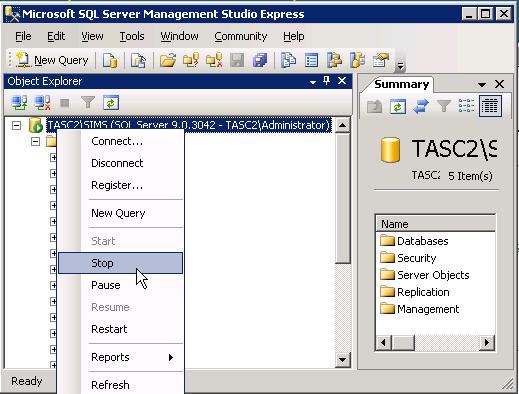Click the Object Explorer toolbar icon
The image size is (519, 394).
click(334, 60)
